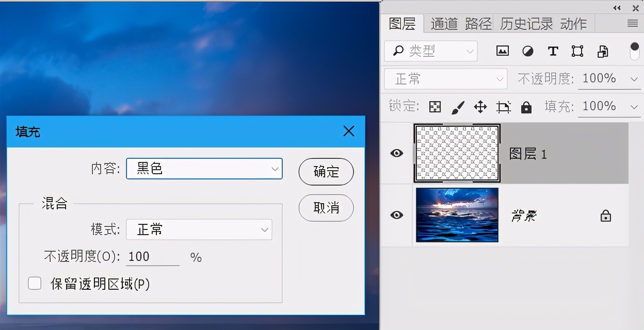Click the 取消 button
This screenshot has height=330, width=644.
(326, 208)
